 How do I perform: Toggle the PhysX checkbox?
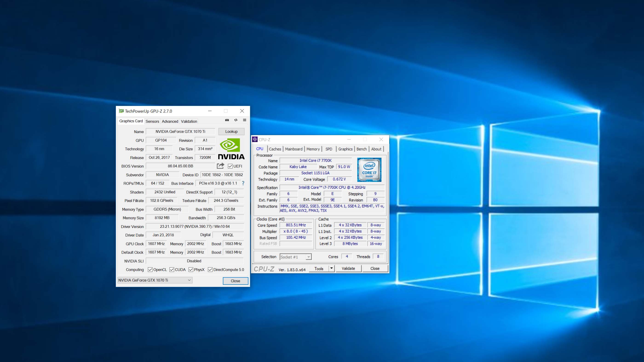pyautogui.click(x=191, y=270)
